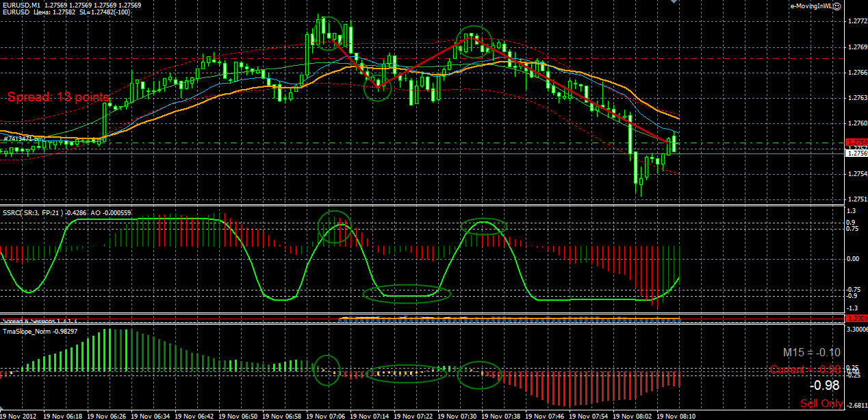The width and height of the screenshot is (868, 420).
Task: Select the 'Spread: 13 points' red label
Action: pyautogui.click(x=59, y=97)
